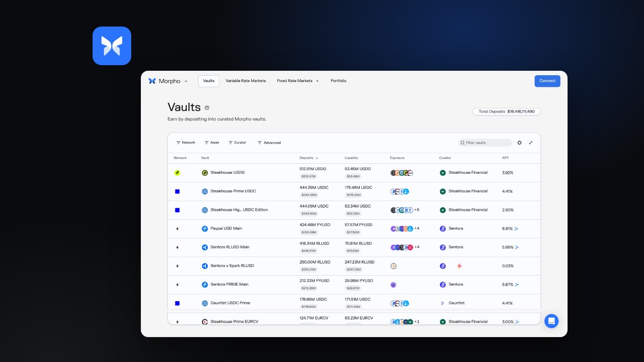Click the blue Morpho butterfly app icon
Image resolution: width=644 pixels, height=362 pixels.
(112, 46)
